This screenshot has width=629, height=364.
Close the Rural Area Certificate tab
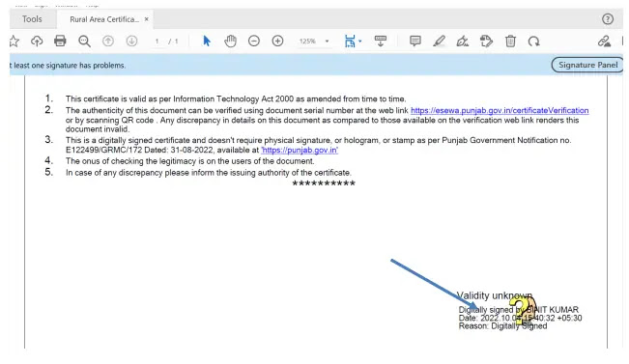coord(147,19)
